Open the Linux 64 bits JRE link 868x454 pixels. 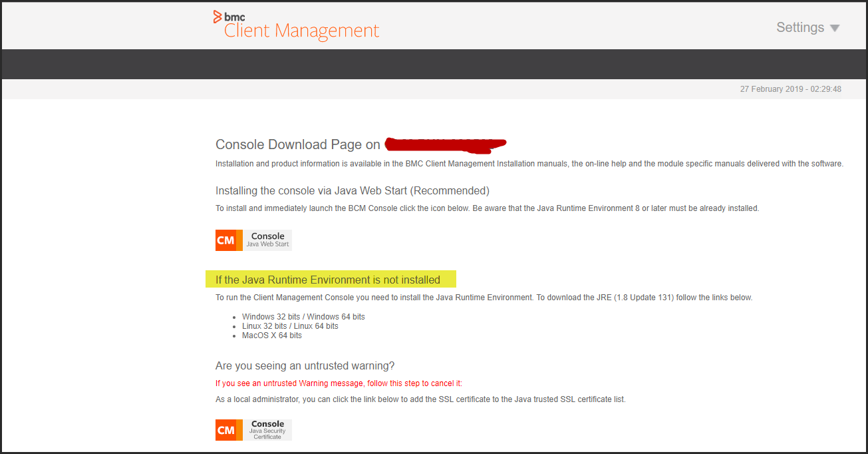click(316, 326)
